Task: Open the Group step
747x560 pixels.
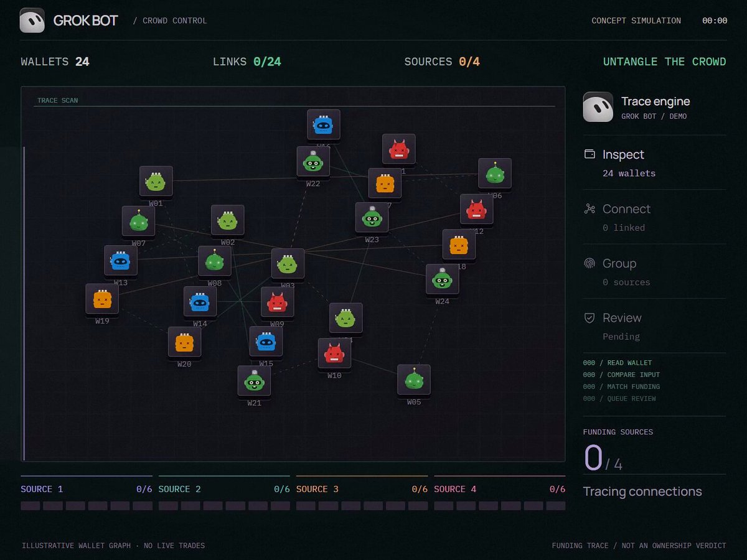Action: [x=654, y=271]
